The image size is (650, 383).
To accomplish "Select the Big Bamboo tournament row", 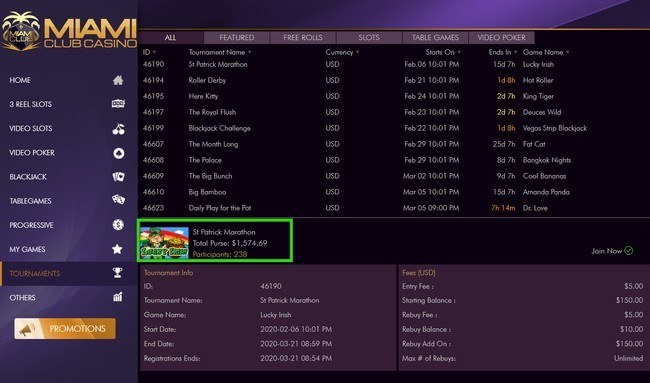I will click(x=394, y=192).
